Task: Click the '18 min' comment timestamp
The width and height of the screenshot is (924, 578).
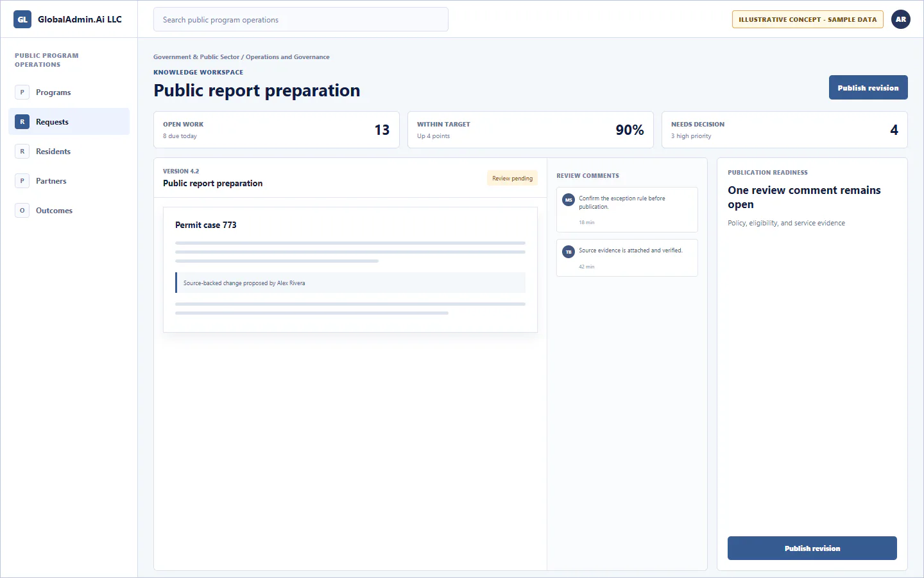Action: click(x=586, y=222)
